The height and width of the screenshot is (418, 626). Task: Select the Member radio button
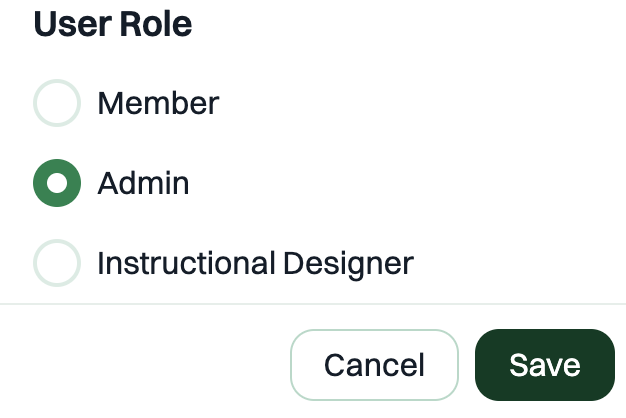point(57,103)
